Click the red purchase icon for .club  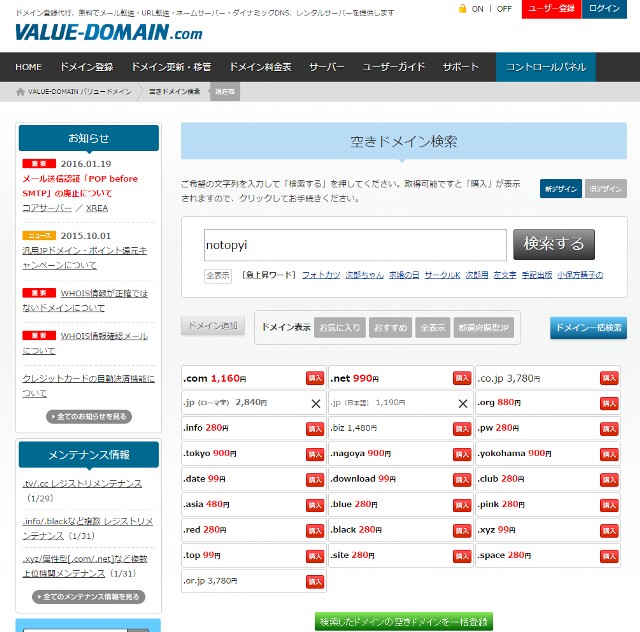click(609, 480)
